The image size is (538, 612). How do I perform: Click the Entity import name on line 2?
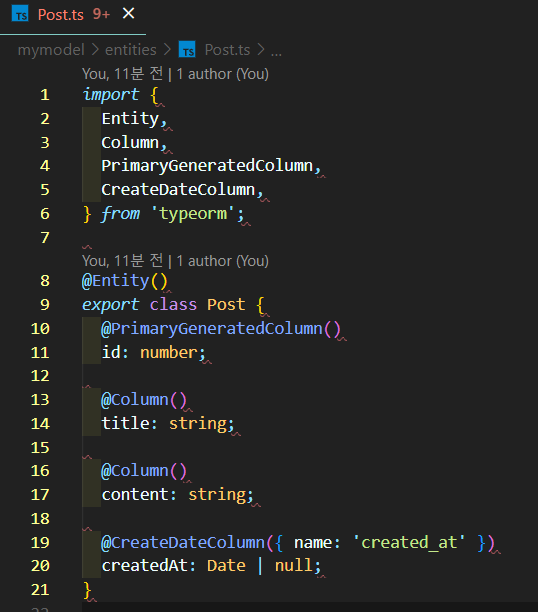pos(130,119)
